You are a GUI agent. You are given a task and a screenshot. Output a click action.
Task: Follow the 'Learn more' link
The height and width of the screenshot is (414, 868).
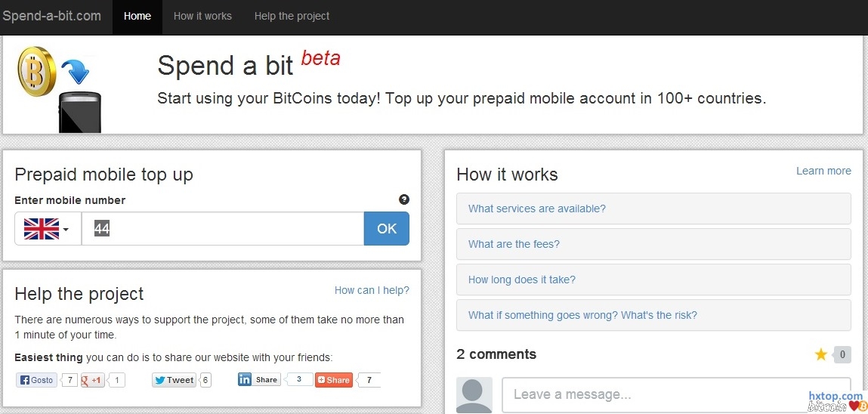(x=823, y=171)
